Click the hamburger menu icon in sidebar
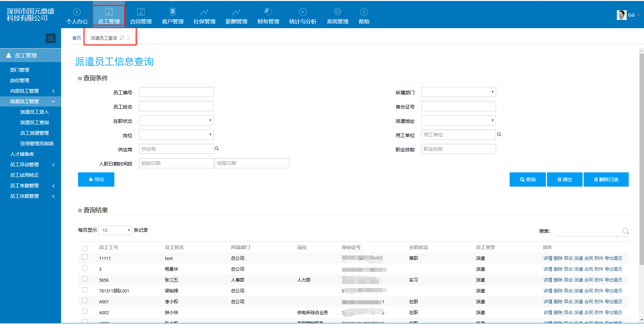This screenshot has width=644, height=324. tap(51, 38)
